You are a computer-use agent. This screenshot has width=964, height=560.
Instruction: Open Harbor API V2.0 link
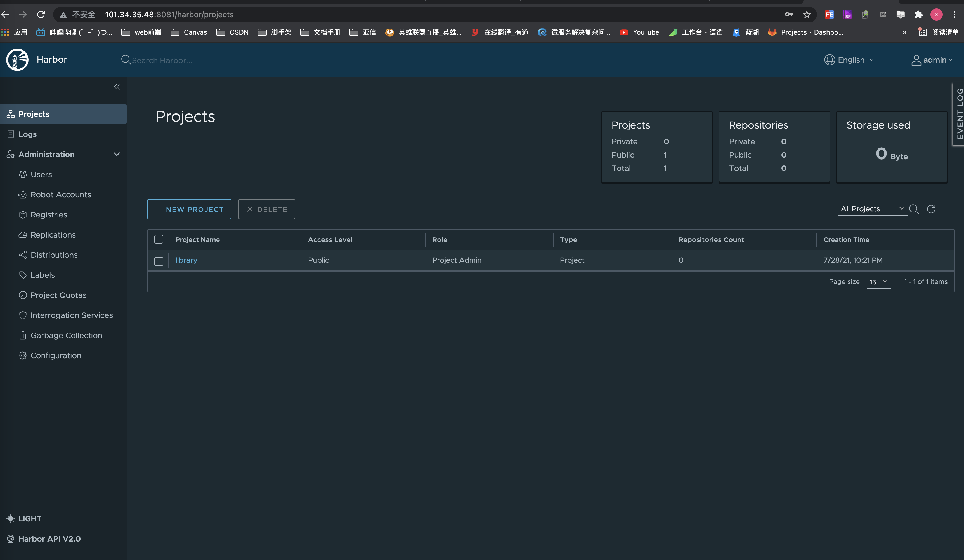point(44,538)
